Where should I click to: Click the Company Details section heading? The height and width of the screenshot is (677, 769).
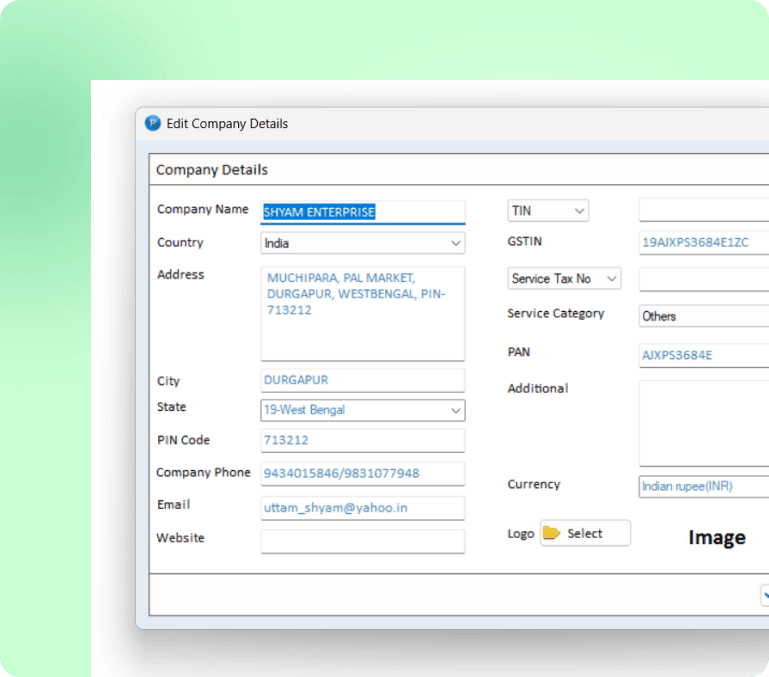point(212,170)
